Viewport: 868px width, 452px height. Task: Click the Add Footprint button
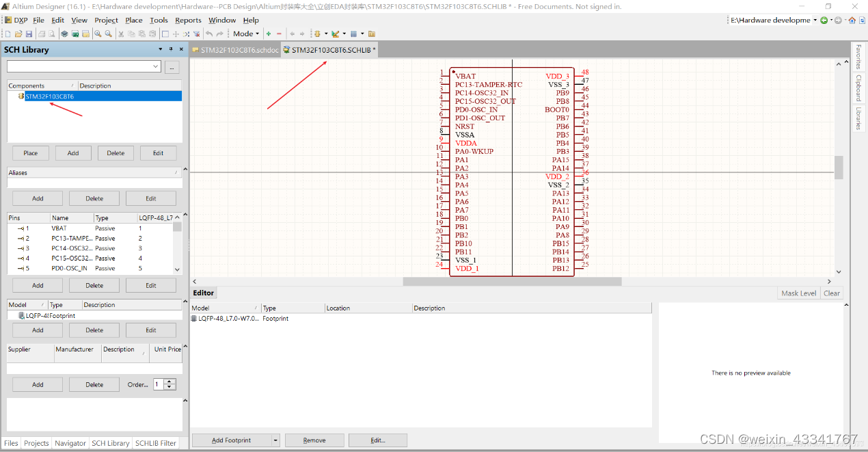(x=232, y=440)
